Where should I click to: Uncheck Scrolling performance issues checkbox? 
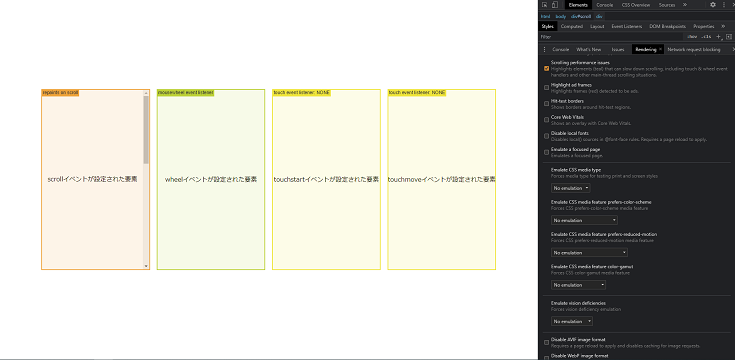[x=547, y=68]
